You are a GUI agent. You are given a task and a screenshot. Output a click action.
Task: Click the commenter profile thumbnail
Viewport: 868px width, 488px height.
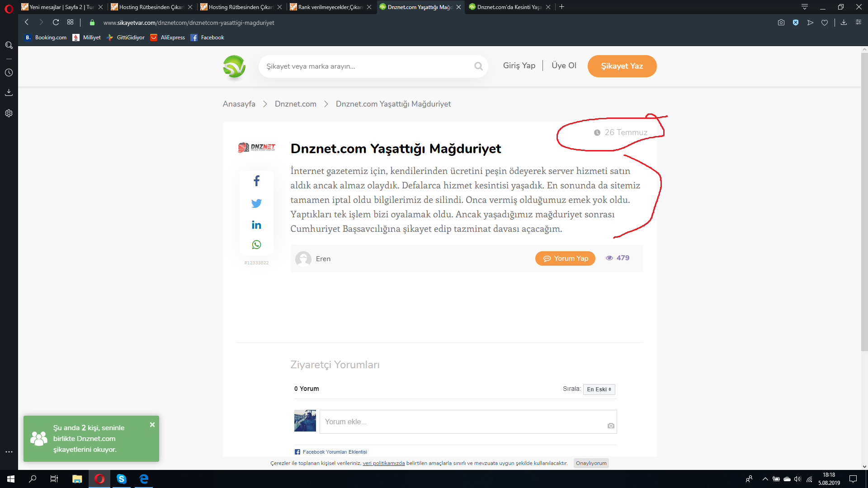coord(305,421)
